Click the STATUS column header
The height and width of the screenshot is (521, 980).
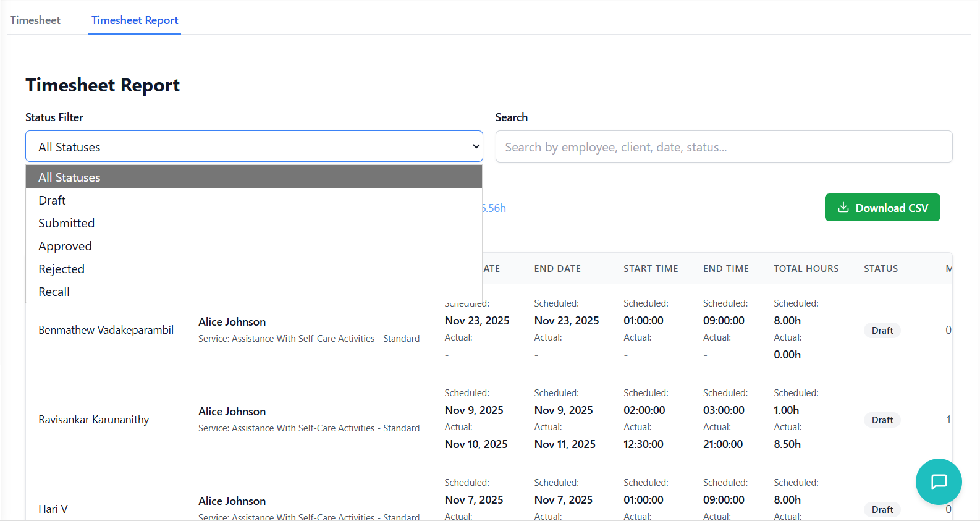click(x=881, y=269)
